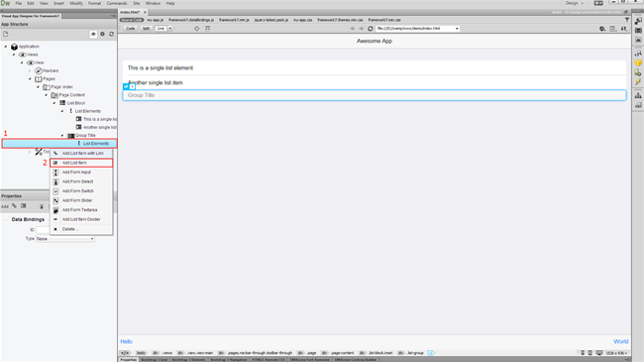
Task: Select the Navbars compass icon
Action: [39, 70]
